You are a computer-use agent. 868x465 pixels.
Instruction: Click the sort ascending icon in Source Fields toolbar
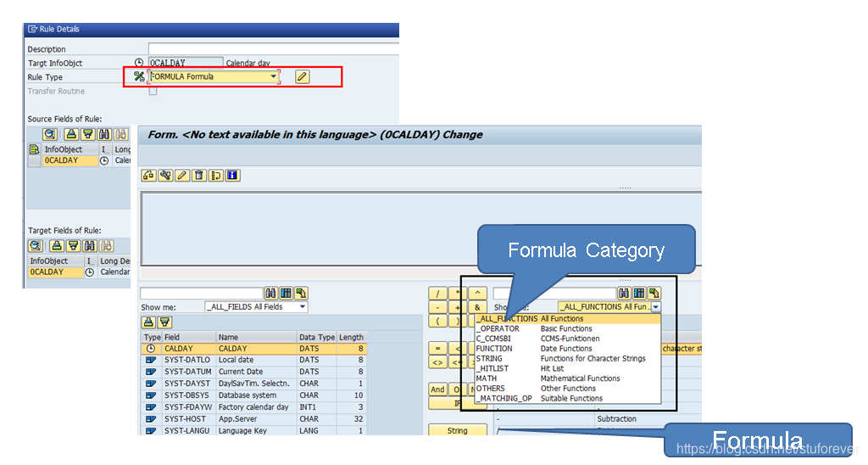click(x=71, y=134)
